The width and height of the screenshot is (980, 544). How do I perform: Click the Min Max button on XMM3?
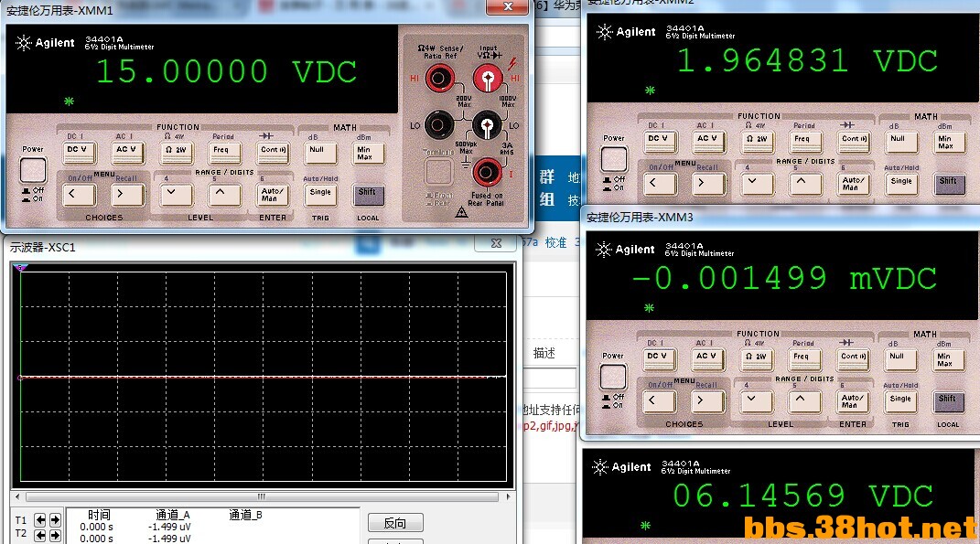[949, 359]
